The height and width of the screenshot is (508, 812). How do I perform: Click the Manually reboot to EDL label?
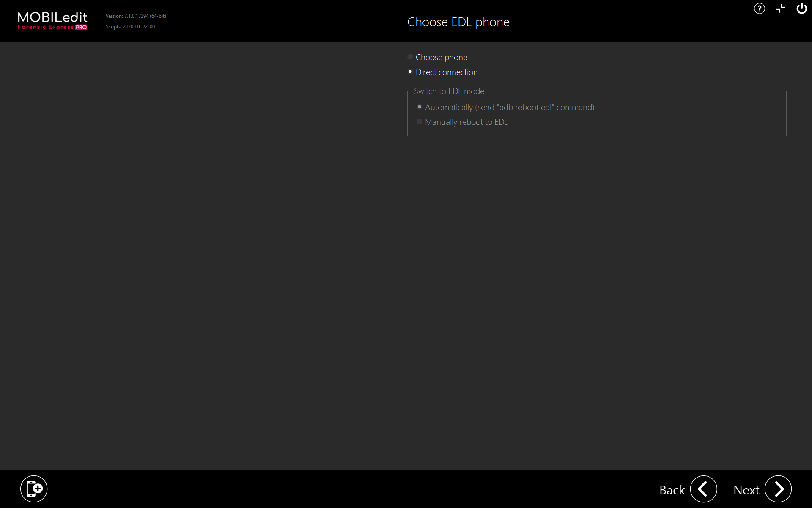coord(466,122)
